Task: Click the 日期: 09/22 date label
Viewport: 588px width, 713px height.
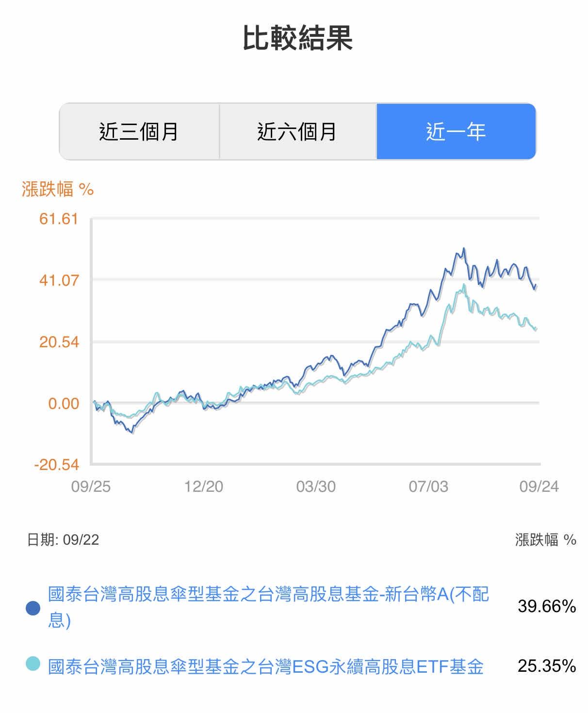Action: point(63,540)
